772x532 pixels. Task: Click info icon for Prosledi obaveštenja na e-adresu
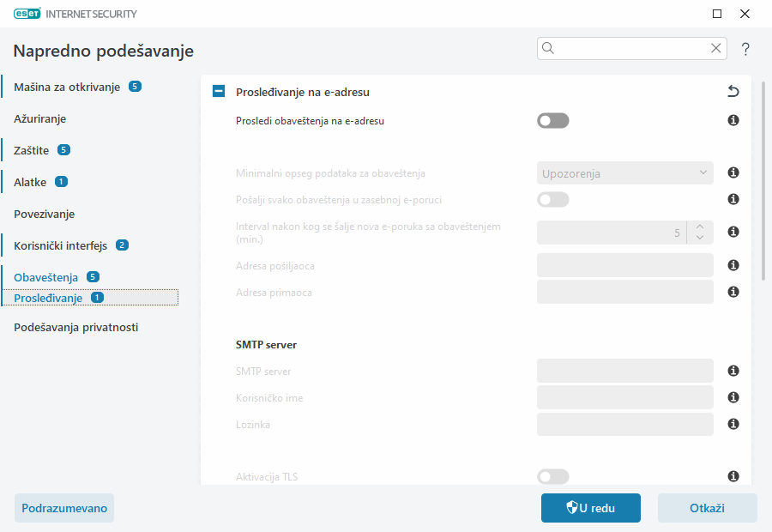(733, 121)
